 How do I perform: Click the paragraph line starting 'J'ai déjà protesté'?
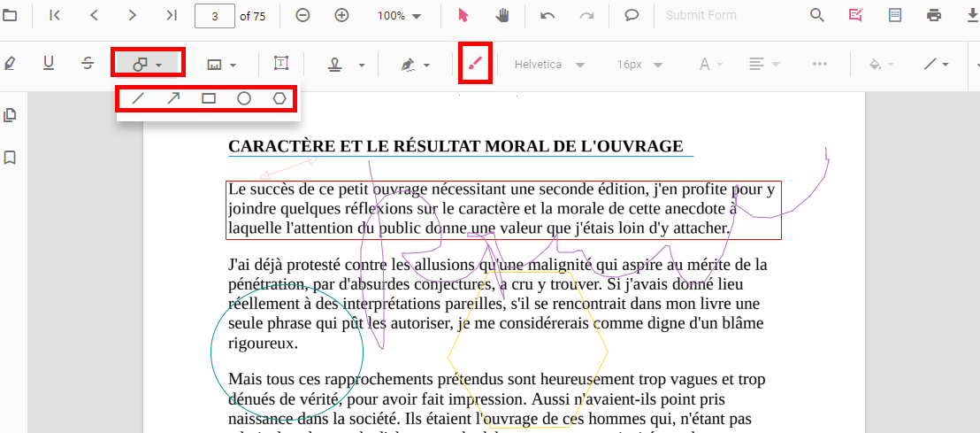point(498,266)
